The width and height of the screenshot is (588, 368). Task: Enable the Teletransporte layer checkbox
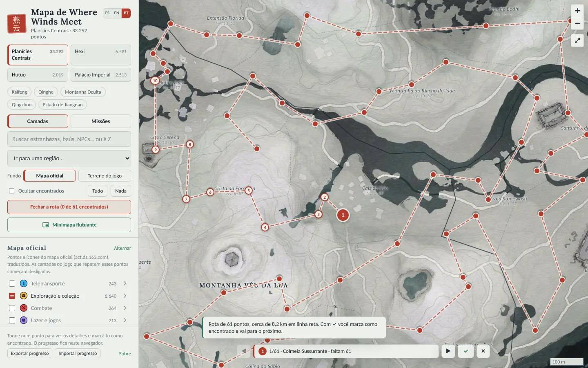(x=12, y=283)
